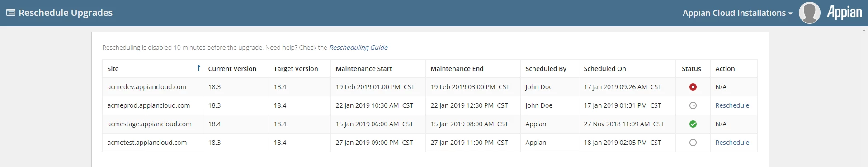Open the user profile avatar
Screen dimensions: 868x167
[810, 13]
